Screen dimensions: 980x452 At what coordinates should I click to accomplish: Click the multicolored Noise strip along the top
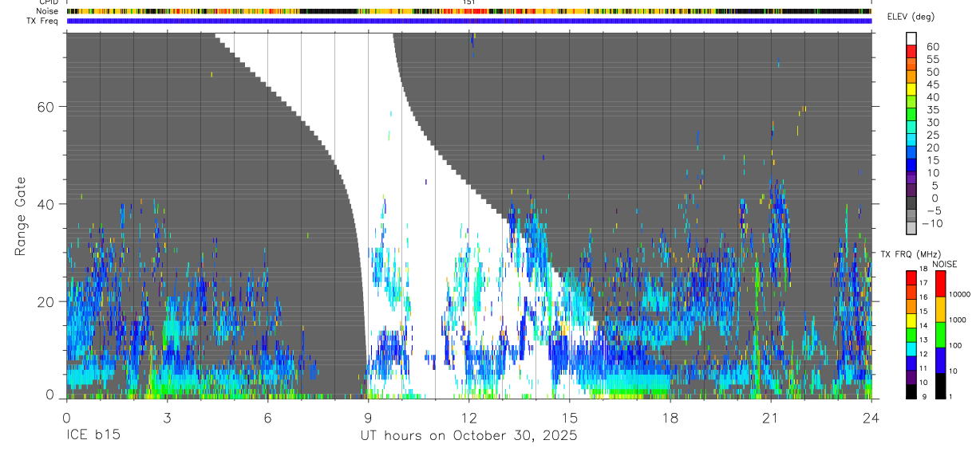point(468,11)
